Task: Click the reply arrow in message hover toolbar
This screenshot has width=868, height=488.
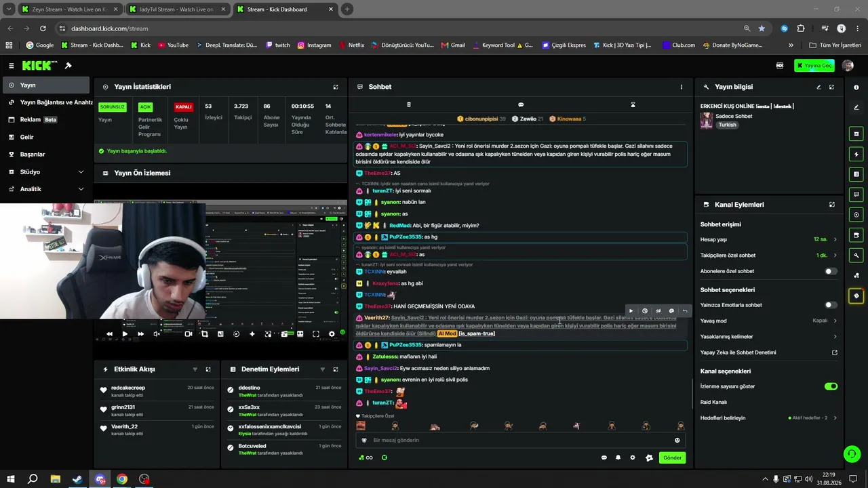Action: click(x=685, y=311)
